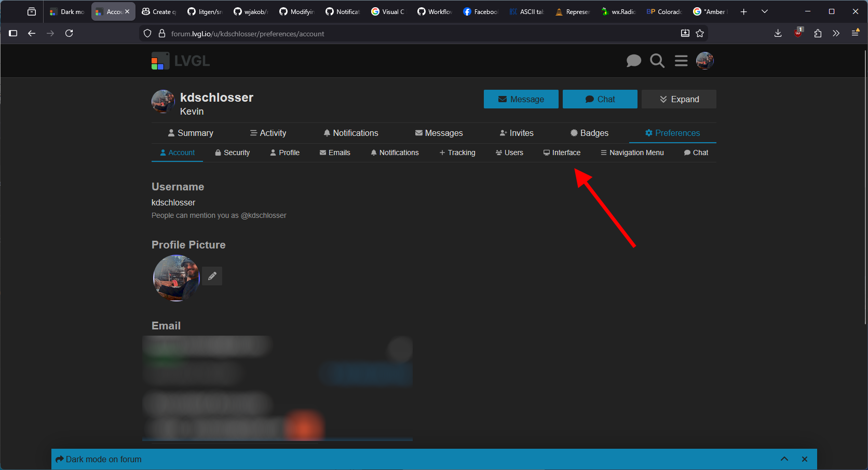The width and height of the screenshot is (868, 470).
Task: Expand the user profile with Expand button
Action: (x=679, y=99)
